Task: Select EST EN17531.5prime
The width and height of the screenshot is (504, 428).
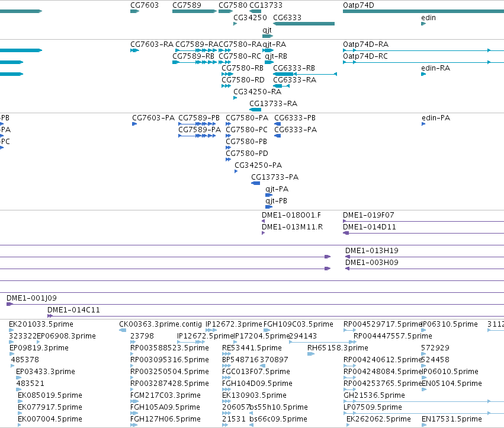Action: pyautogui.click(x=452, y=419)
